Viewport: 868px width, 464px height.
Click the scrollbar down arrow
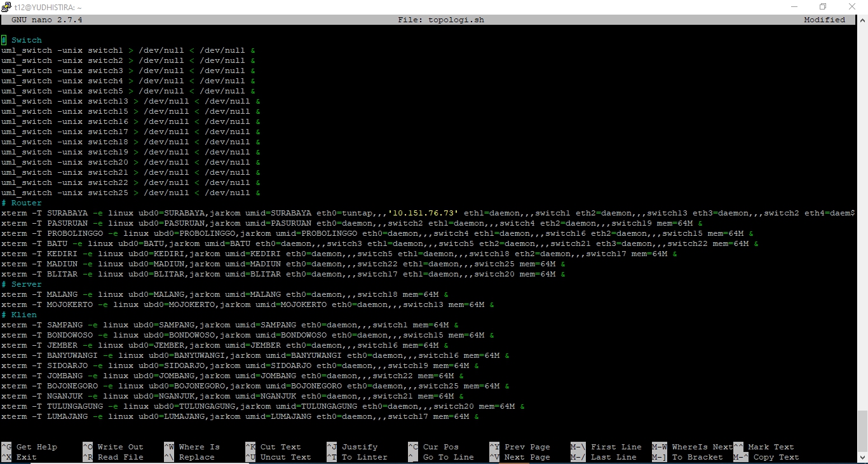862,458
